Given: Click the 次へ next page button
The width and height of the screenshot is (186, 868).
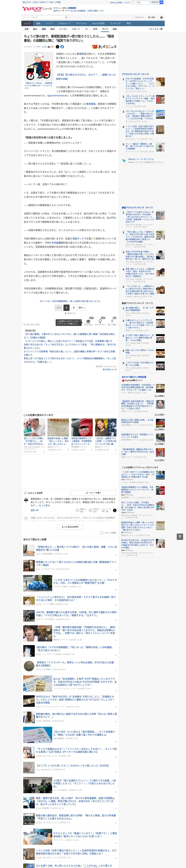Looking at the screenshot, I should tap(81, 308).
